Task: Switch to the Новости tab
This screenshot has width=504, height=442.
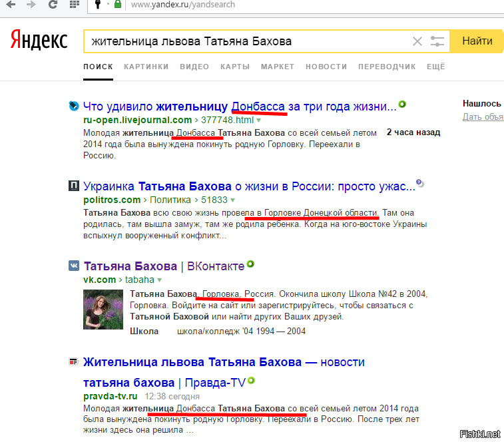Action: tap(326, 67)
